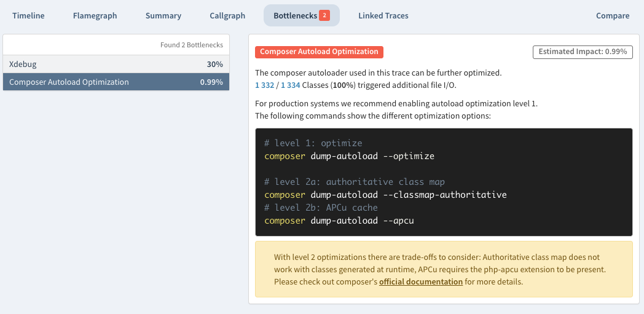Click the Estimated Impact: 0.99% badge

pyautogui.click(x=583, y=52)
